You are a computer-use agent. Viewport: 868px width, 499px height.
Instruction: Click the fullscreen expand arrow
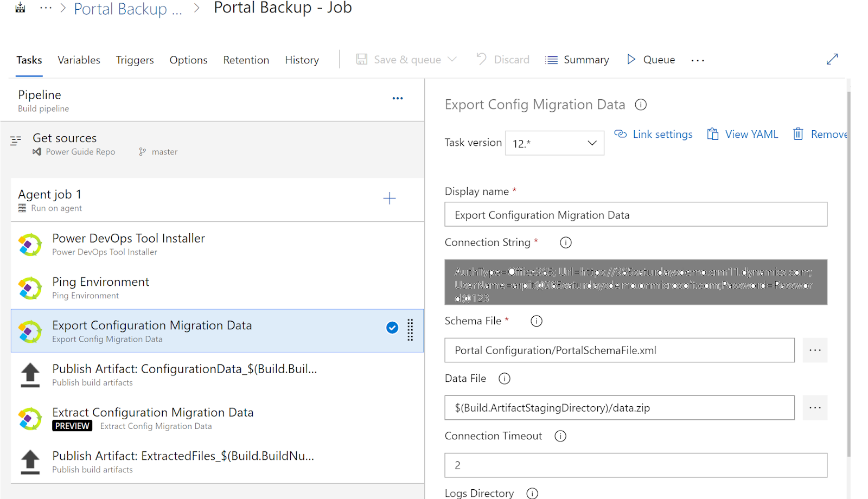(x=832, y=59)
